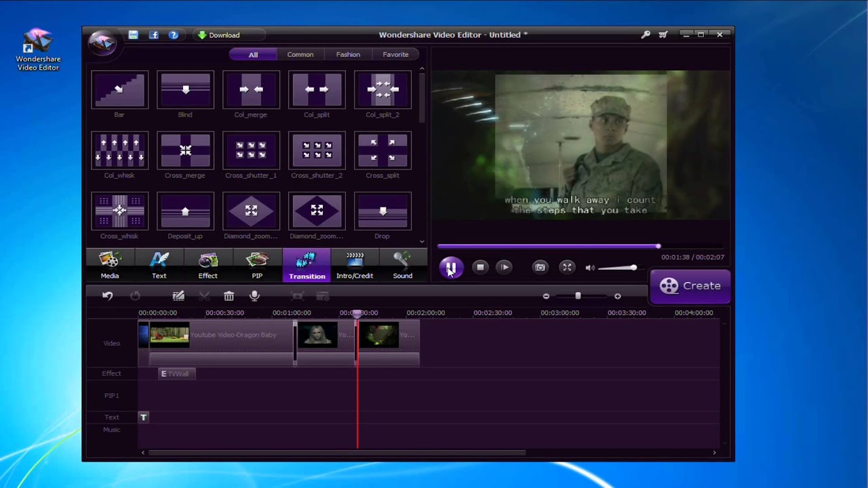Select the Cross_shutter_1 transition

point(251,150)
